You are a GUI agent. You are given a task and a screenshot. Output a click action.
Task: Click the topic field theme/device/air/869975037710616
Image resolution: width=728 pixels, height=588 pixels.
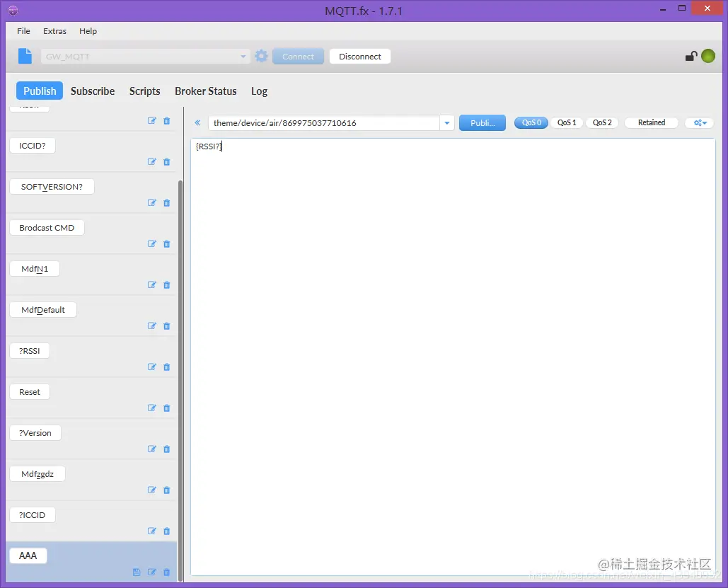click(x=324, y=123)
